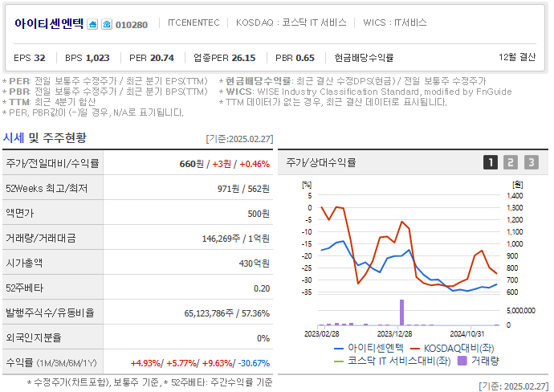This screenshot has width=554, height=392.
Task: Click the [기준:2025.02.27] date above table
Action: (239, 139)
